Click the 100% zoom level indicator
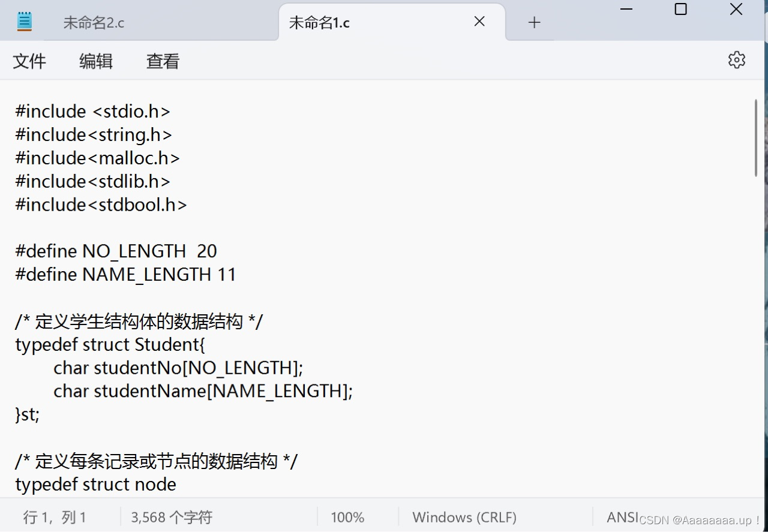Image resolution: width=768 pixels, height=532 pixels. click(347, 517)
